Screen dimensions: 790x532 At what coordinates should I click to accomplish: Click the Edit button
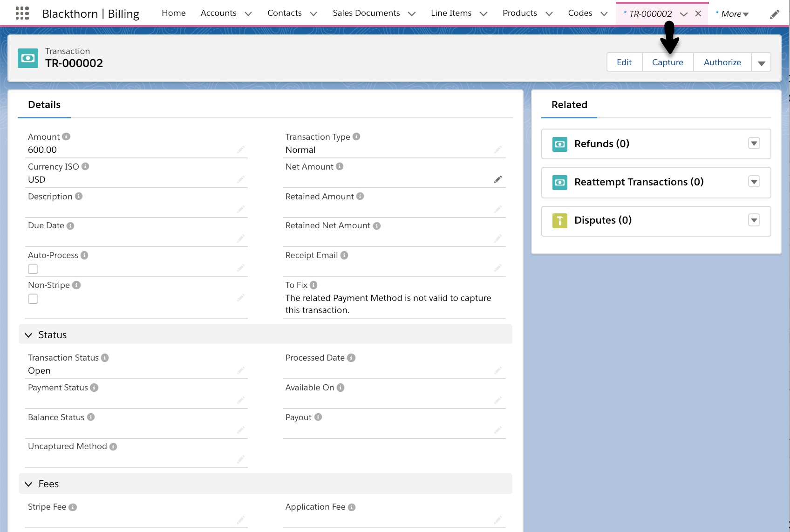(x=624, y=62)
